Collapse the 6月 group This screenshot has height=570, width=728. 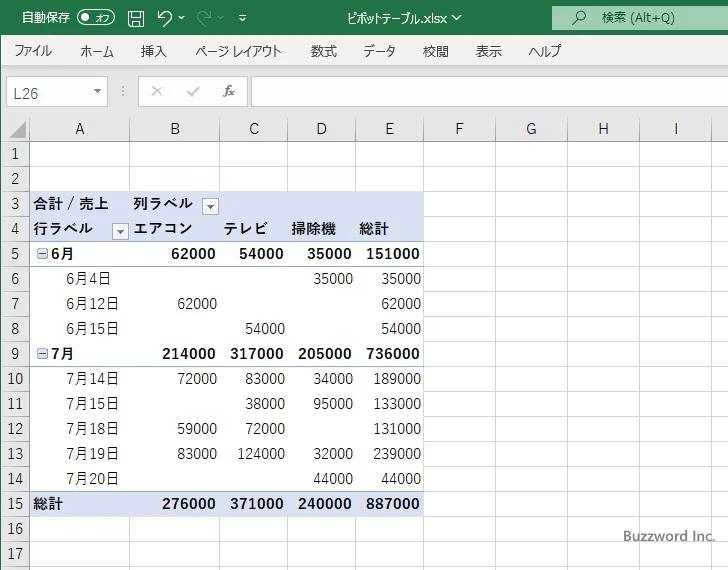click(42, 253)
